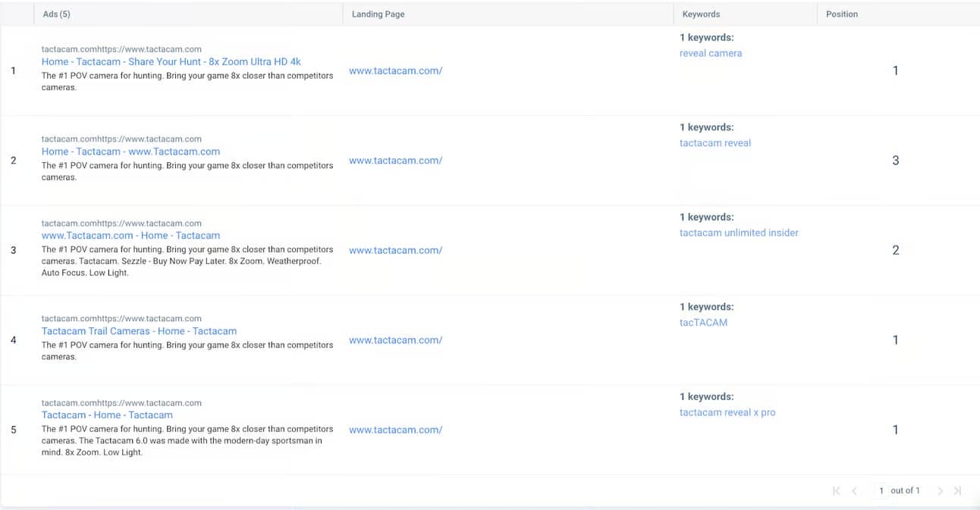The width and height of the screenshot is (980, 510).
Task: Click the row 5 description mentioning Tactacam 6.0
Action: (187, 441)
